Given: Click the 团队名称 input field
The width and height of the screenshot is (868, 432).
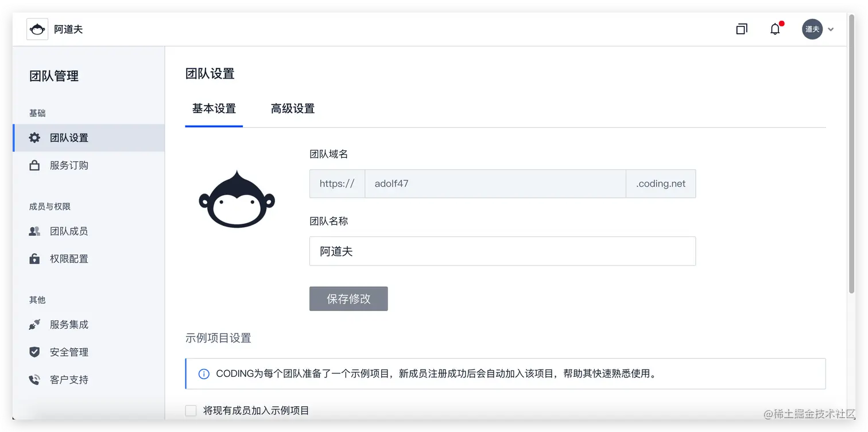Looking at the screenshot, I should (502, 251).
